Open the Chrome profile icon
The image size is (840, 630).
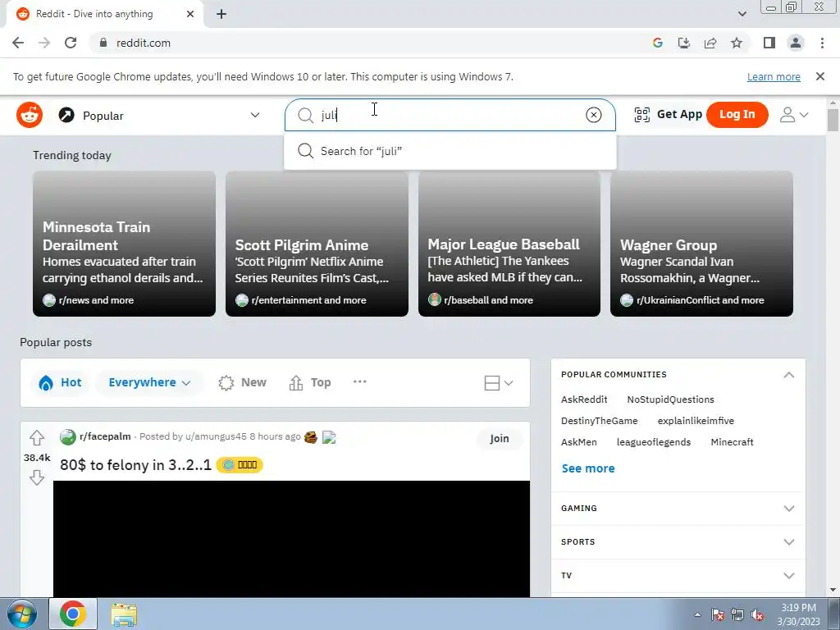point(796,43)
